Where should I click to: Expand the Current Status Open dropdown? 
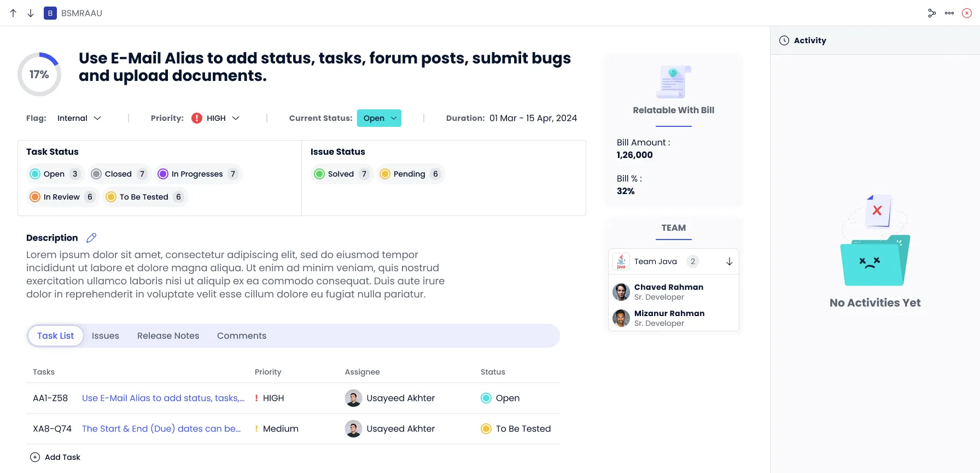[379, 118]
